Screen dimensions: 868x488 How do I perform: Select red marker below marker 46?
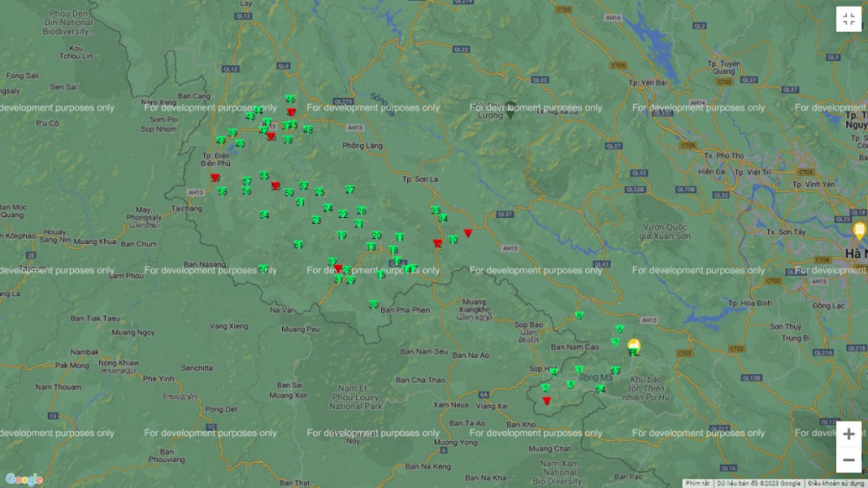[x=291, y=112]
